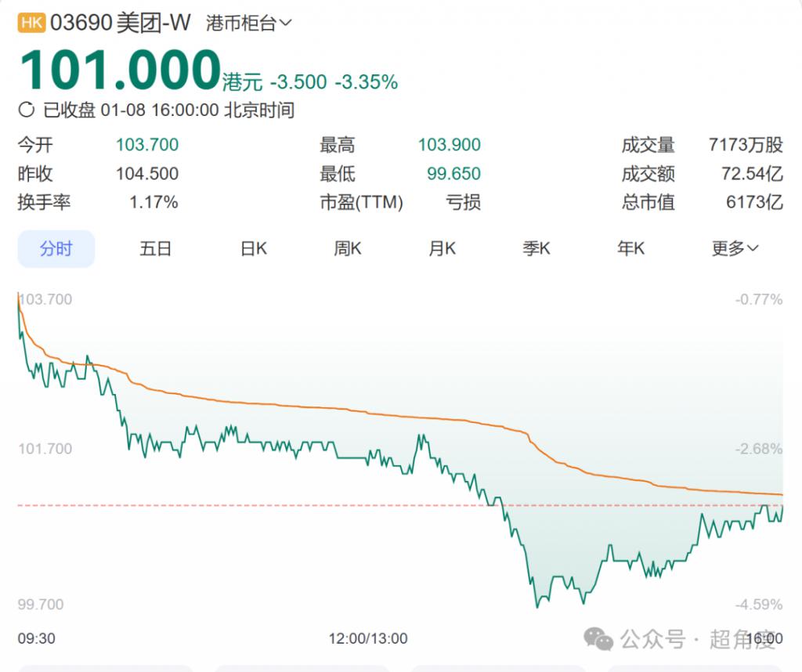Select the 分时 intraday tab

(x=56, y=249)
